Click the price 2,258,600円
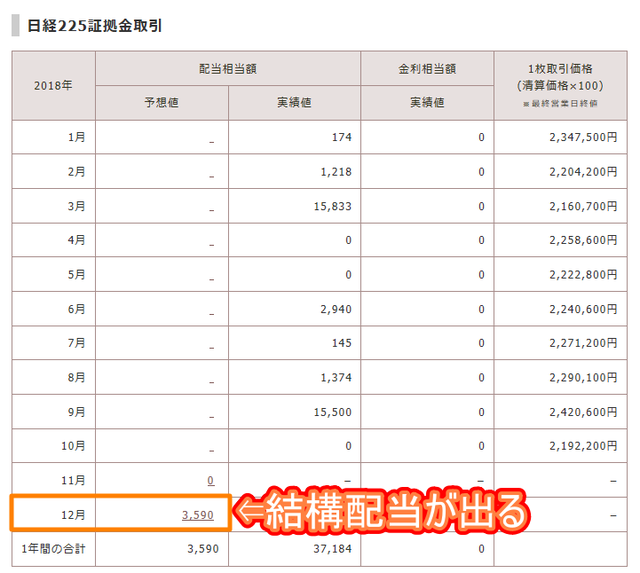 (583, 240)
